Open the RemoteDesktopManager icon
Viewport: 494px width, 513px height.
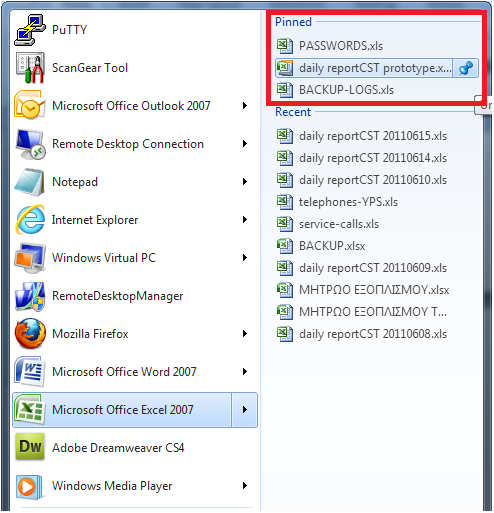pos(30,296)
